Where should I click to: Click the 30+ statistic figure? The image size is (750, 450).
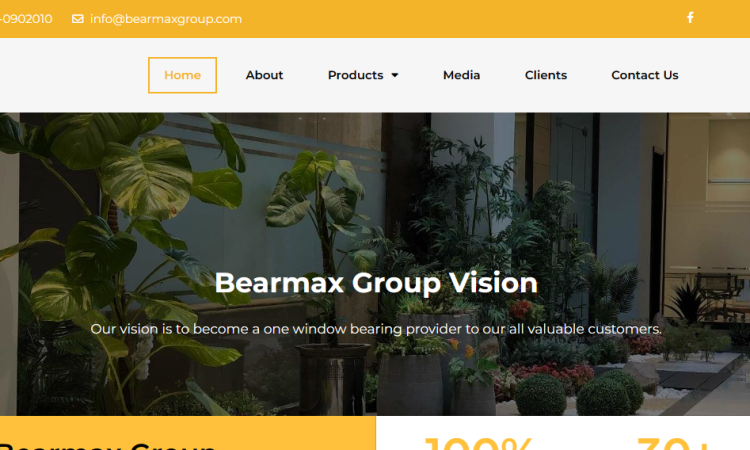pyautogui.click(x=672, y=443)
